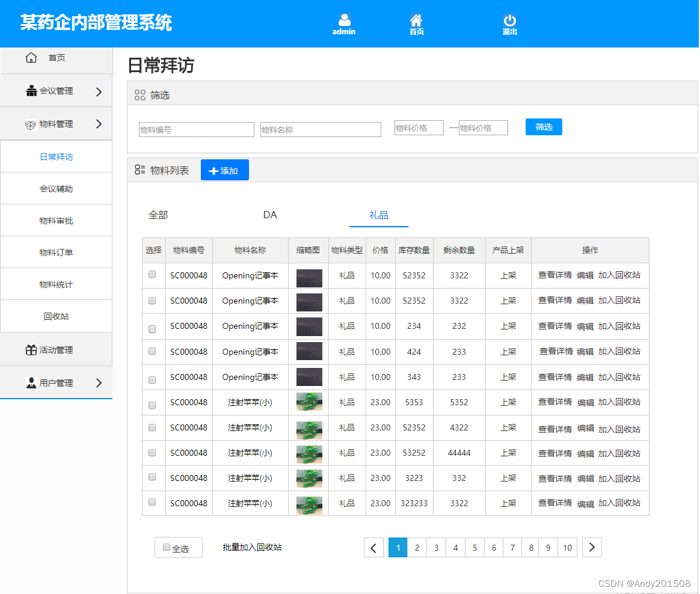700x594 pixels.
Task: Expand the 用户管理 menu chevron
Action: (99, 382)
